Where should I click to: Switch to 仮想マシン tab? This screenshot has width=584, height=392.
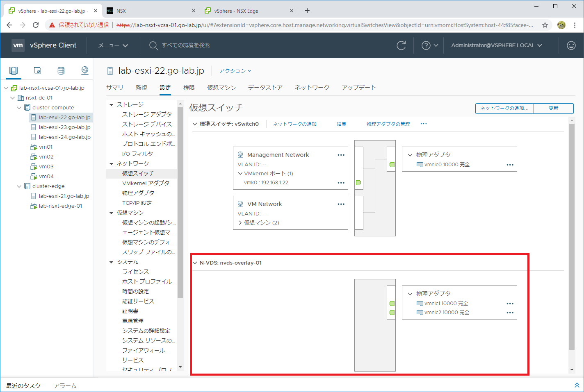pos(221,88)
